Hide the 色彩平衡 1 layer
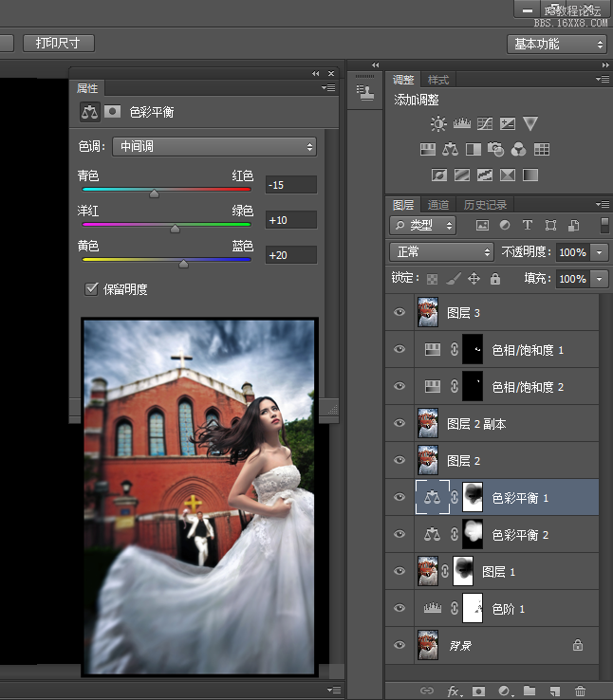The height and width of the screenshot is (700, 613). 399,497
